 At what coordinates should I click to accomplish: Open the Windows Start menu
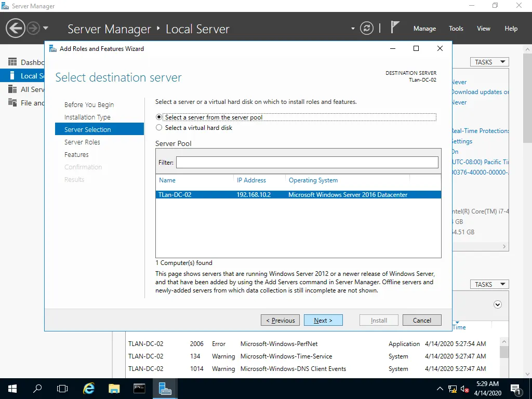pyautogui.click(x=12, y=389)
